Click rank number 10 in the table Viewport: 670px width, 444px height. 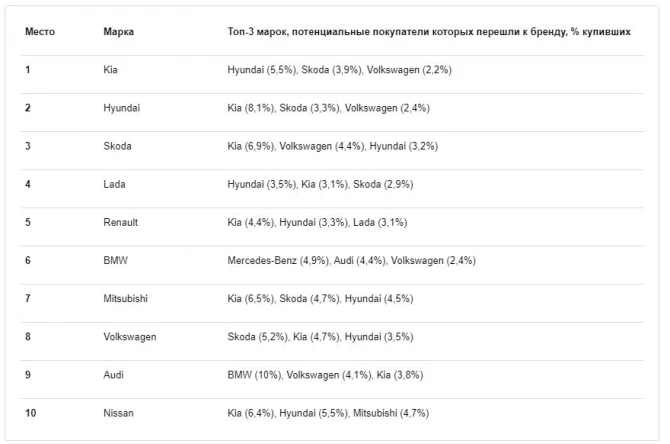point(30,413)
